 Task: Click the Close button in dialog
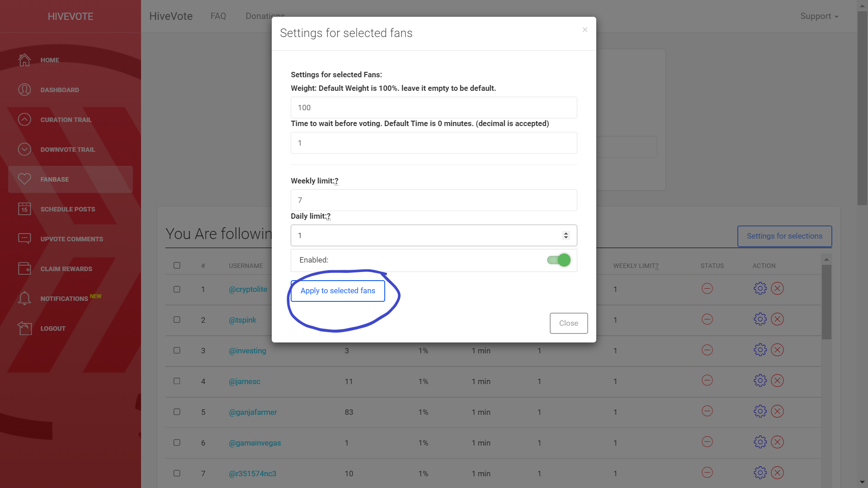point(568,323)
